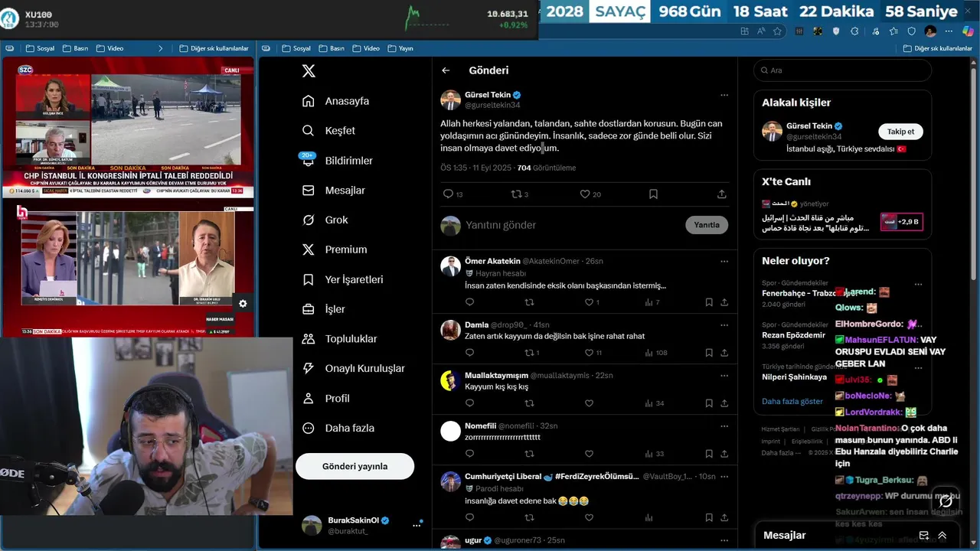The width and height of the screenshot is (980, 551).
Task: Open the X'te Canlı live broadcast card
Action: tap(842, 217)
